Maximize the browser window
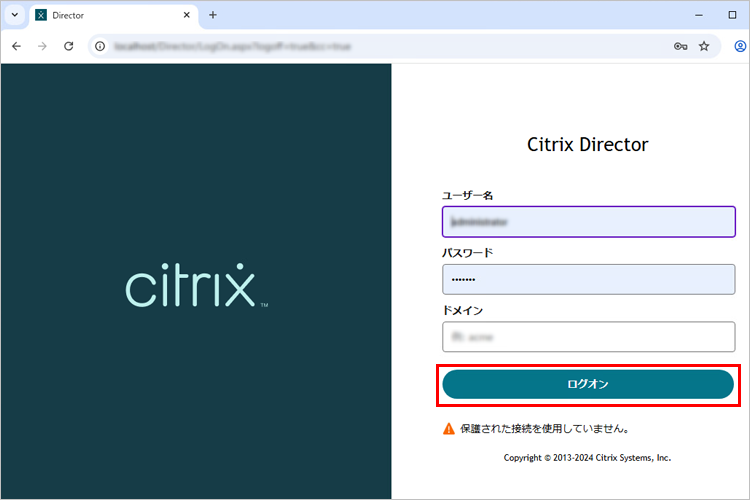This screenshot has width=750, height=500. 732,15
